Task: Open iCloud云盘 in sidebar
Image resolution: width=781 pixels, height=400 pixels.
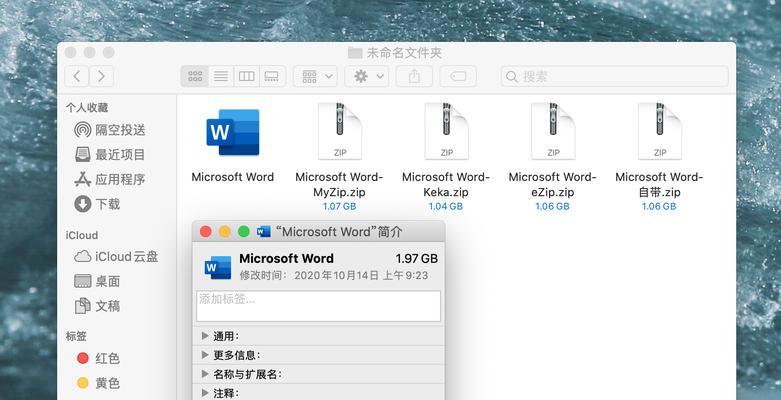Action: [116, 257]
